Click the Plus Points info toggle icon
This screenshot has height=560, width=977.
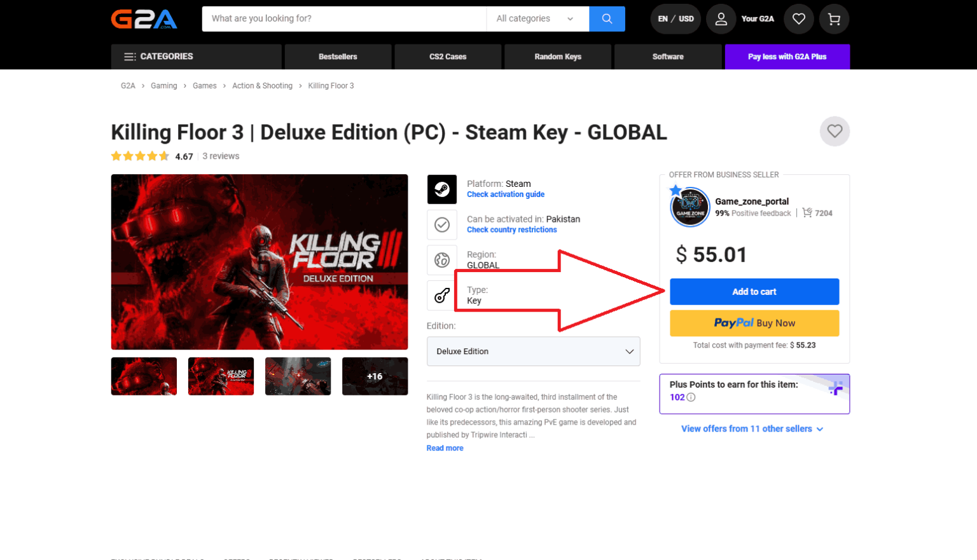point(691,397)
